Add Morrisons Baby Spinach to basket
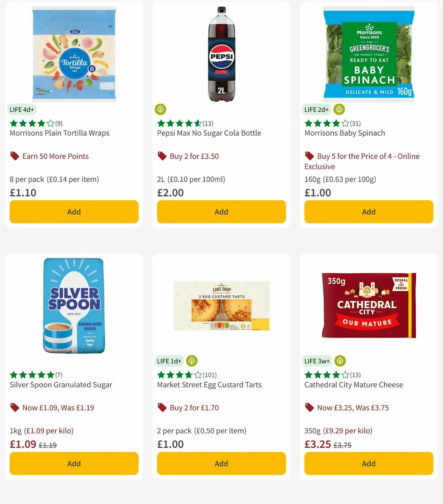443x504 pixels. tap(368, 212)
